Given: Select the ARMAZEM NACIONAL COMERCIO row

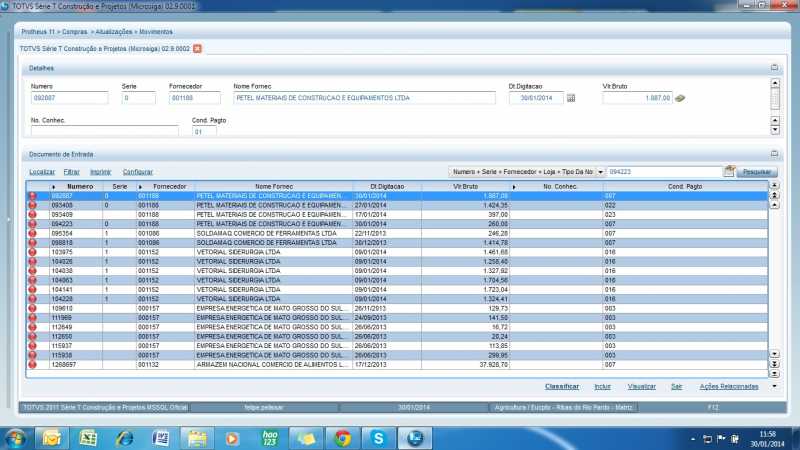Looking at the screenshot, I should [x=397, y=365].
